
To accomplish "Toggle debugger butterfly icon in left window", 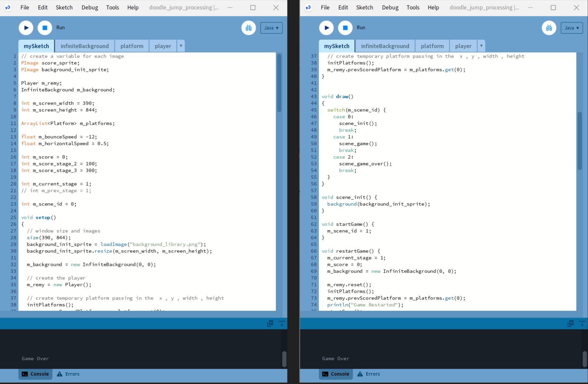I will coord(248,28).
